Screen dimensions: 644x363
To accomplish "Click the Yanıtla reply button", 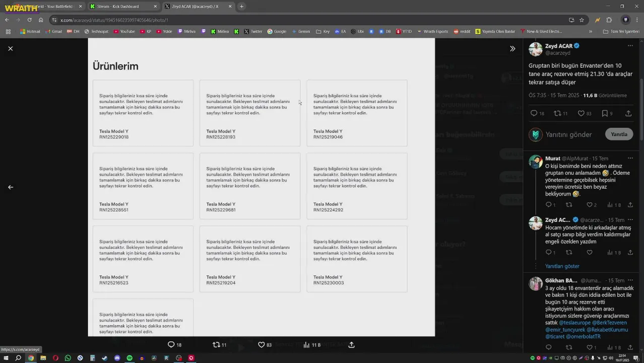I will click(619, 134).
